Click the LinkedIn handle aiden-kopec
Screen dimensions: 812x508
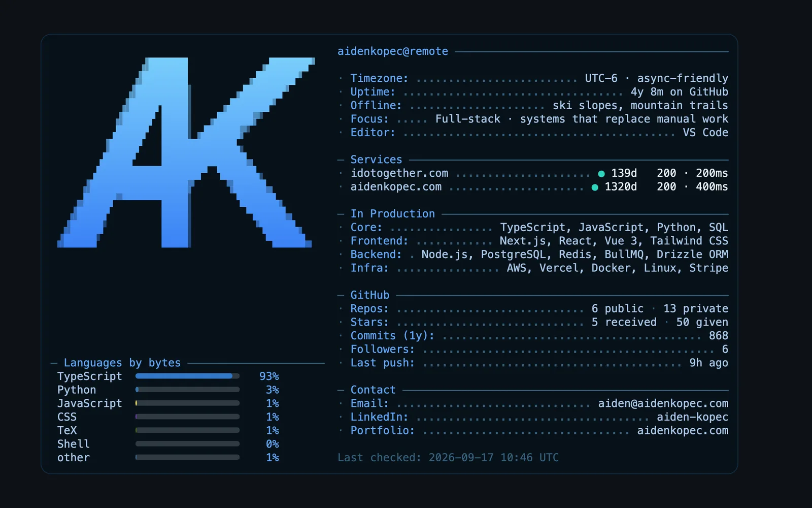coord(692,417)
